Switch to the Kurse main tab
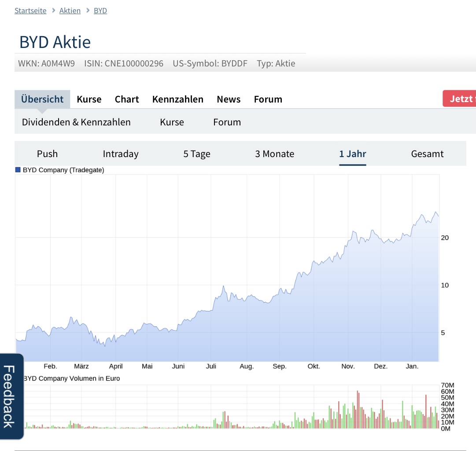 click(x=89, y=99)
